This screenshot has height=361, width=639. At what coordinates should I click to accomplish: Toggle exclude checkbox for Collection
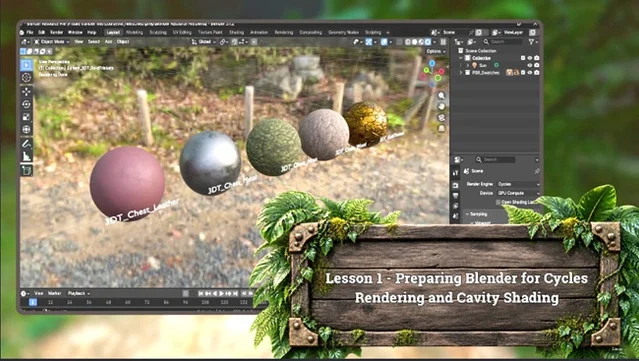[523, 58]
